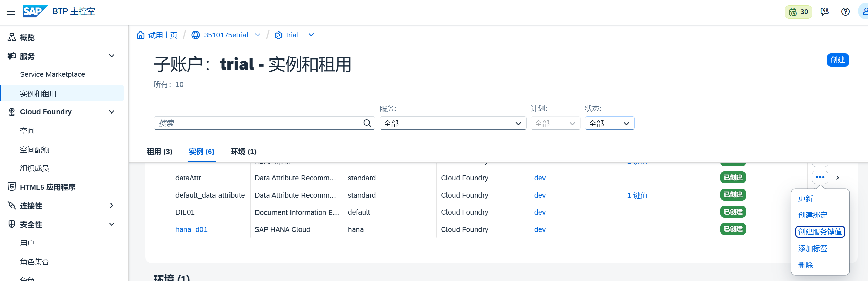Click 已创建 status badge in DIE01 row
The height and width of the screenshot is (281, 868).
pyautogui.click(x=733, y=212)
